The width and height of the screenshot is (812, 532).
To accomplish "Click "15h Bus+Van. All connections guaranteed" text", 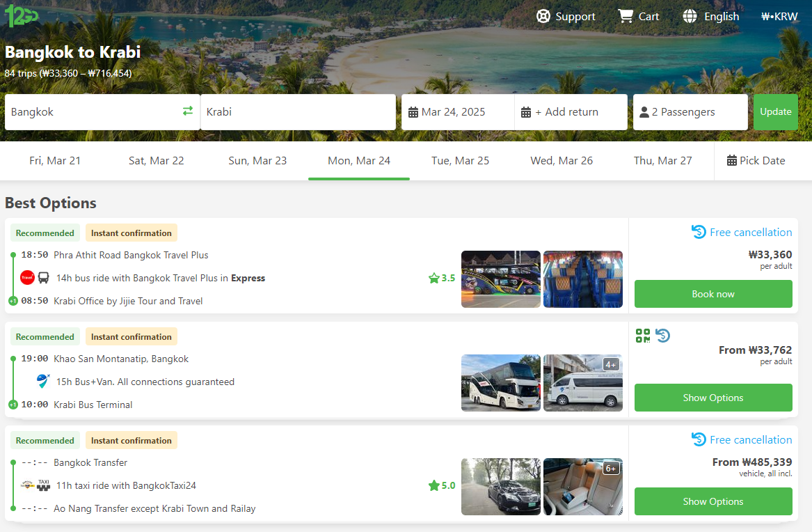I will coord(145,382).
